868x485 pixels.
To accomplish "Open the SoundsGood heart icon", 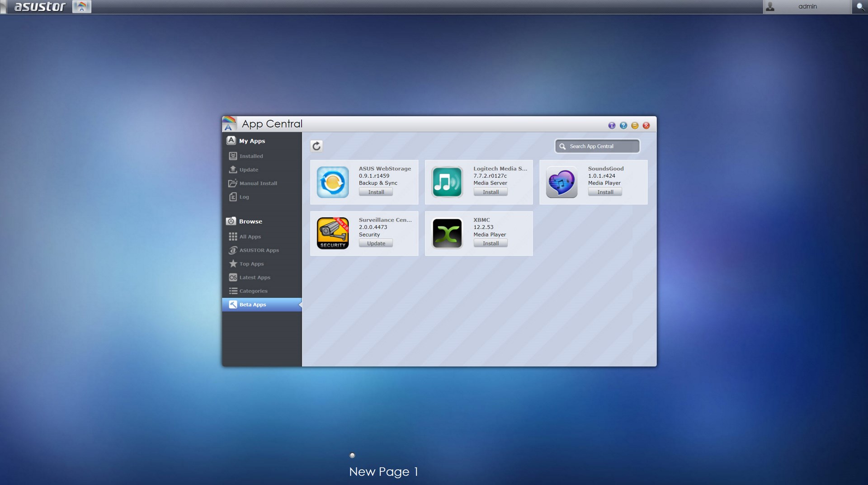I will point(561,182).
